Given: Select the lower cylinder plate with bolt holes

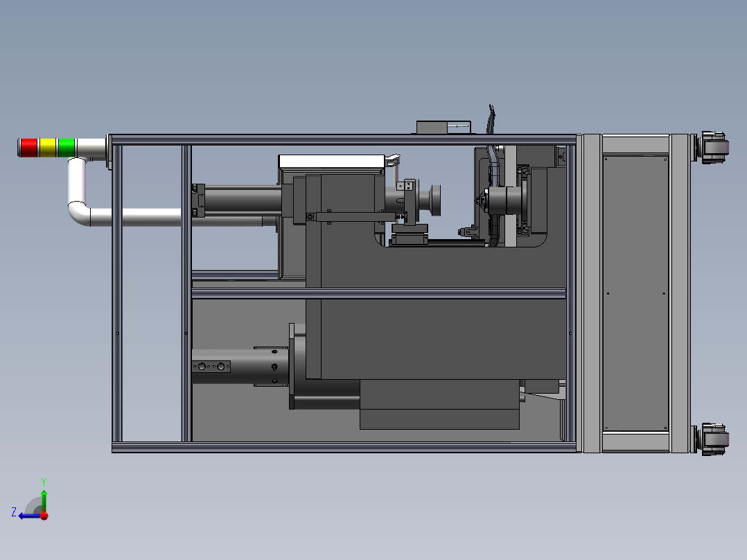Looking at the screenshot, I should [211, 367].
